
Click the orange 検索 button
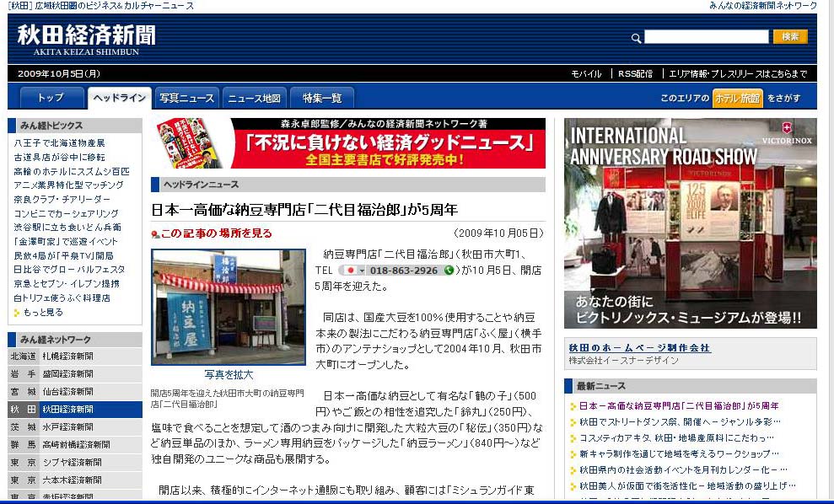coord(790,37)
